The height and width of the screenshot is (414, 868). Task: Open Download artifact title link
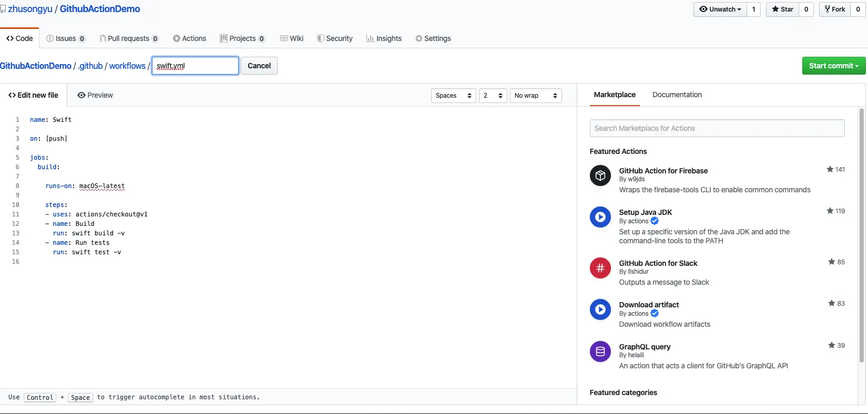point(649,305)
